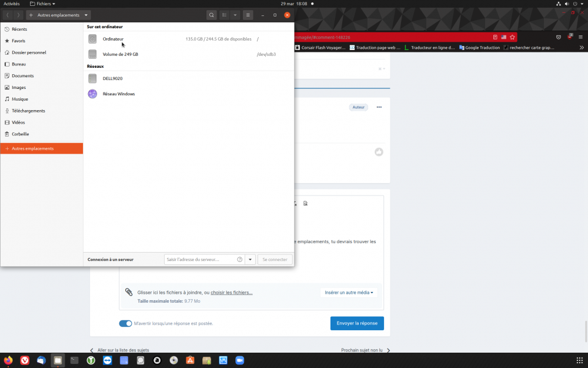Go back with the Files back arrow
This screenshot has width=588, height=368.
pos(8,15)
